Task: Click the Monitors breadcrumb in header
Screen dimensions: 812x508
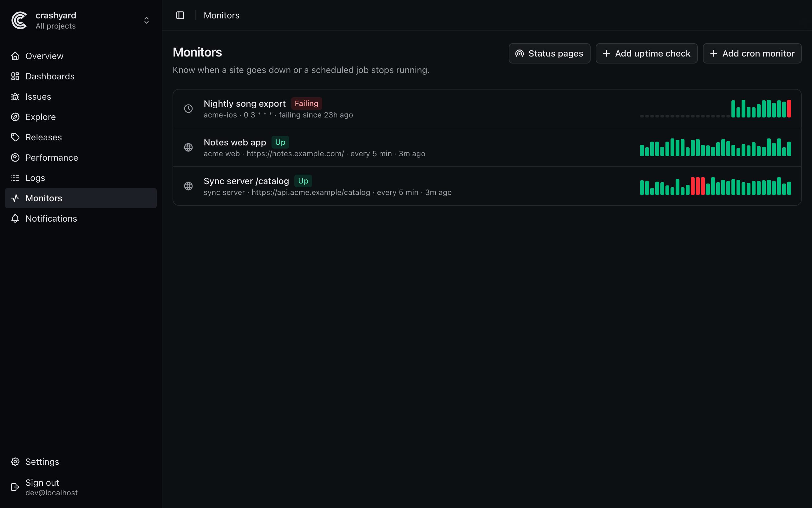Action: (x=221, y=16)
